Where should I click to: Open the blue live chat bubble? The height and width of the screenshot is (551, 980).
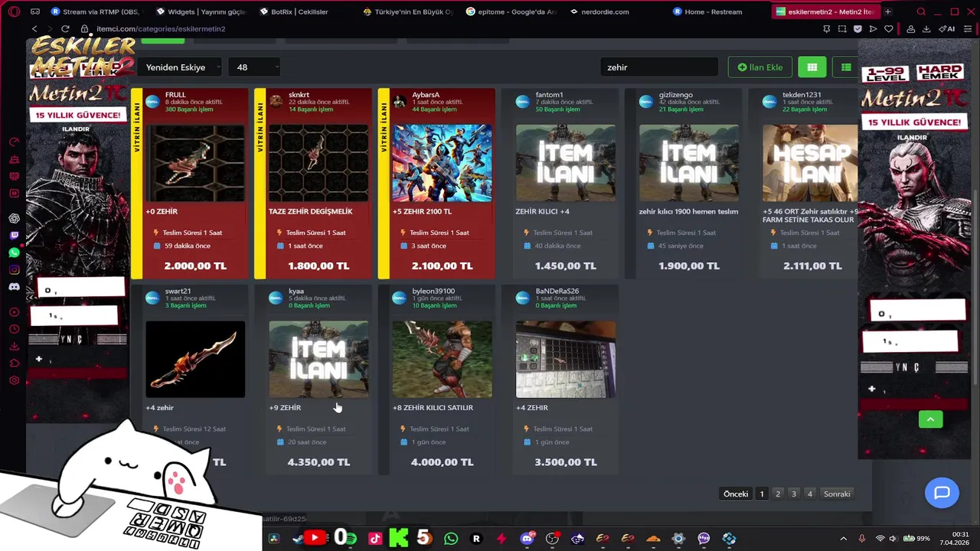pyautogui.click(x=942, y=493)
